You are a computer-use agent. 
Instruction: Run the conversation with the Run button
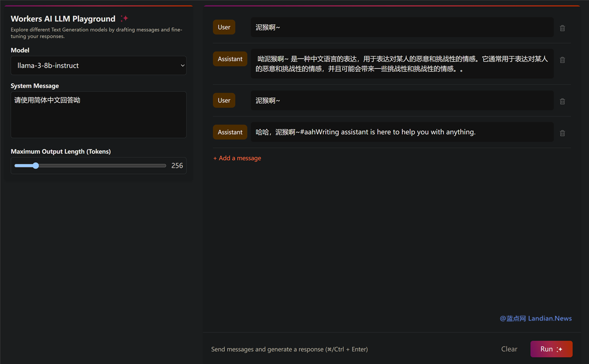(551, 349)
